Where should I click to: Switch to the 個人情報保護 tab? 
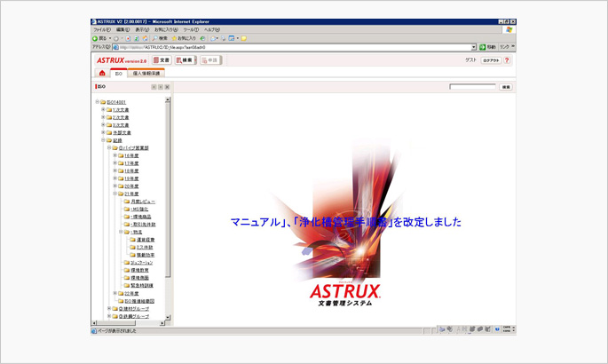tap(146, 73)
